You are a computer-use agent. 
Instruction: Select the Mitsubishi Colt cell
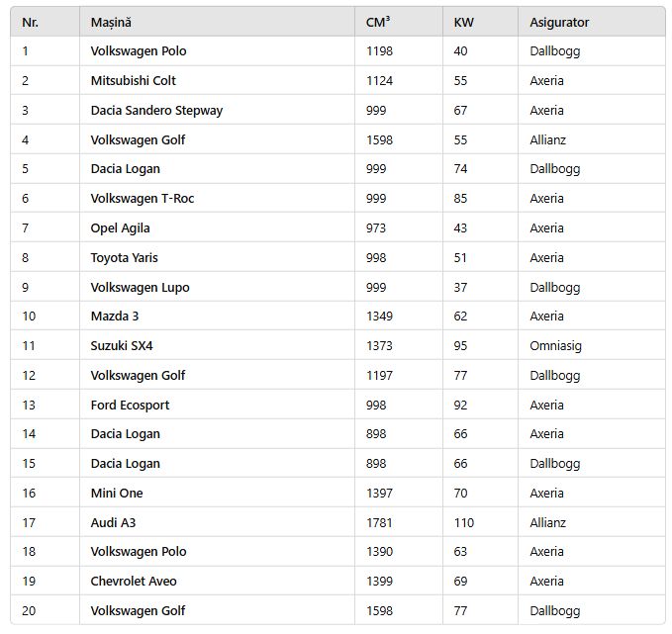[x=134, y=81]
